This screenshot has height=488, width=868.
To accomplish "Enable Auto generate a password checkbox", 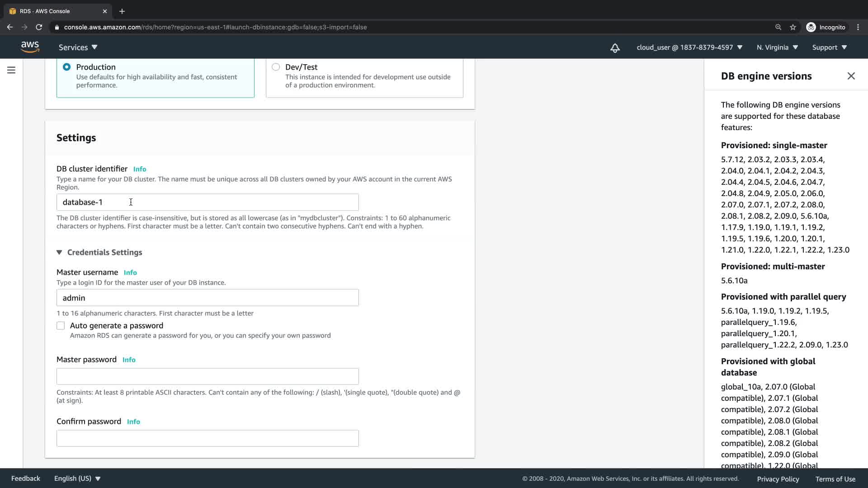I will (x=61, y=326).
